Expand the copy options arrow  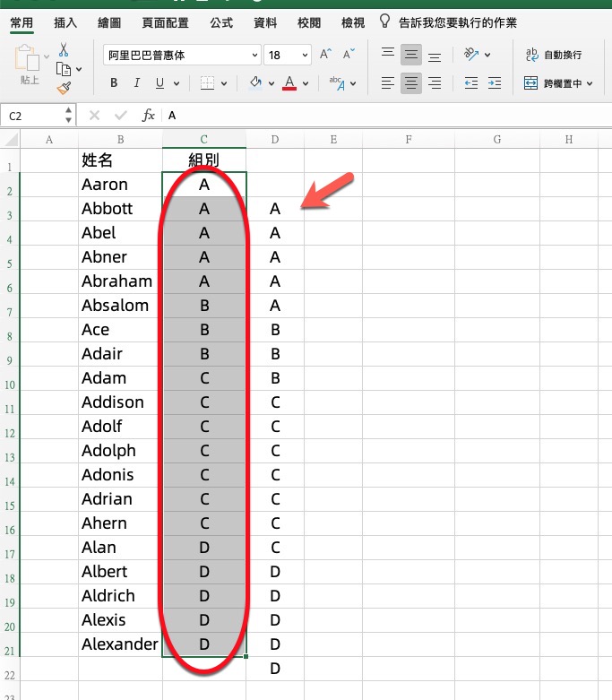tap(79, 69)
